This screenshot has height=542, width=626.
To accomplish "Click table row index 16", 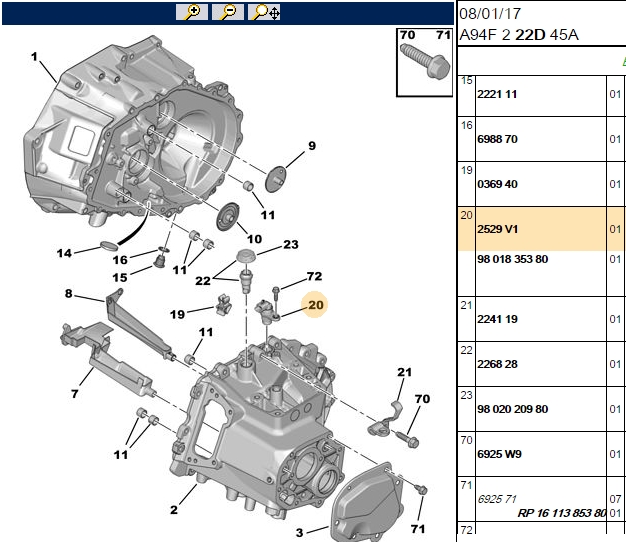I will coord(466,125).
